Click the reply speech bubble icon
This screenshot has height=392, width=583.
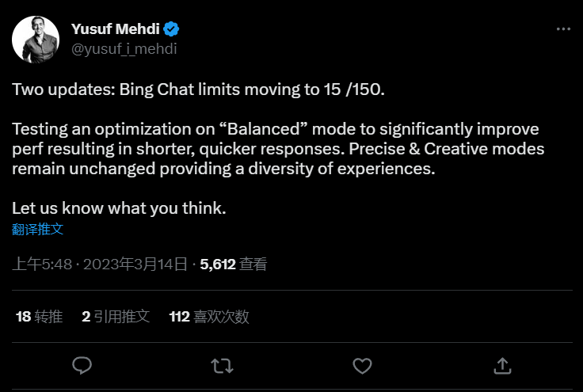click(x=82, y=365)
